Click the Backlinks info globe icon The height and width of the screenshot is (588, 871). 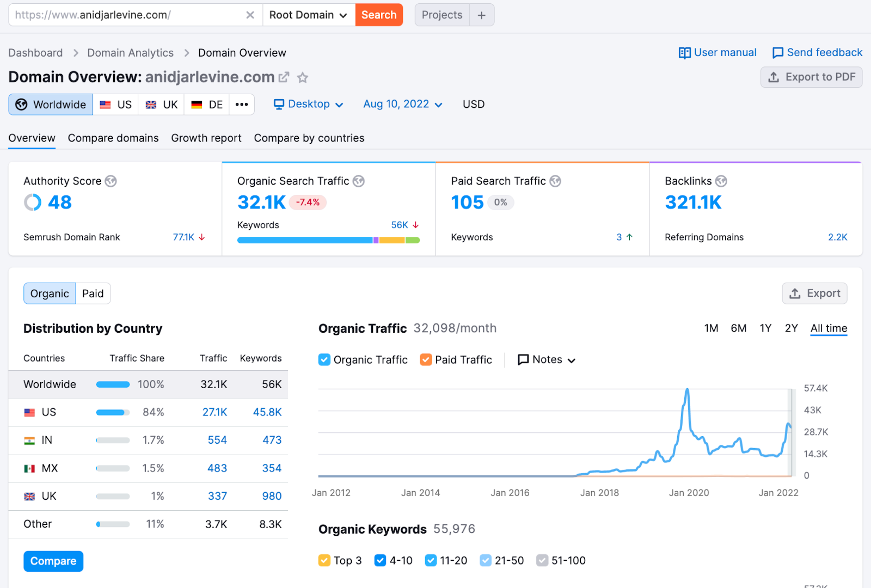pyautogui.click(x=721, y=181)
